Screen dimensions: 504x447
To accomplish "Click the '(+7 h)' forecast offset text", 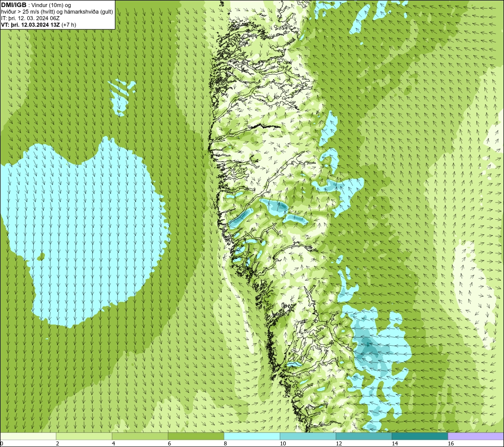I will [x=68, y=25].
